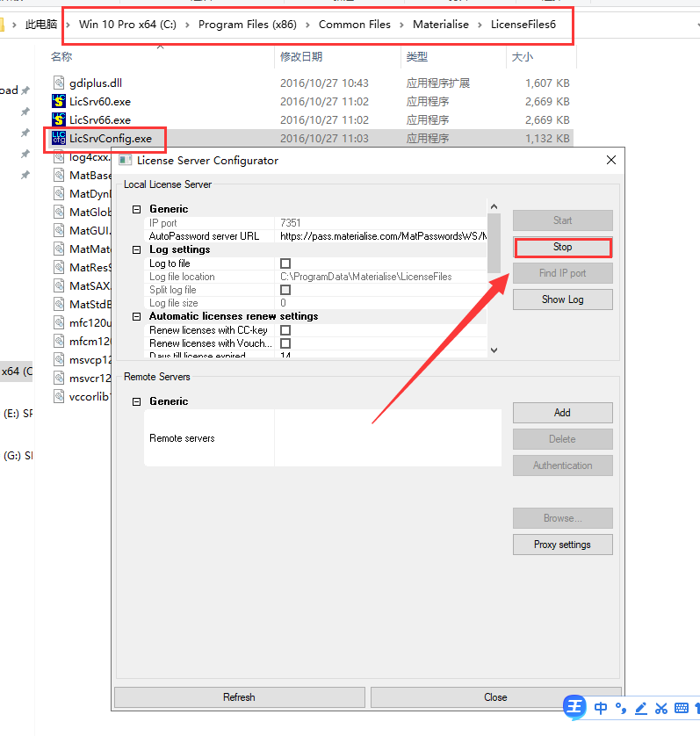Click the Refresh button
The height and width of the screenshot is (736, 700).
(240, 697)
